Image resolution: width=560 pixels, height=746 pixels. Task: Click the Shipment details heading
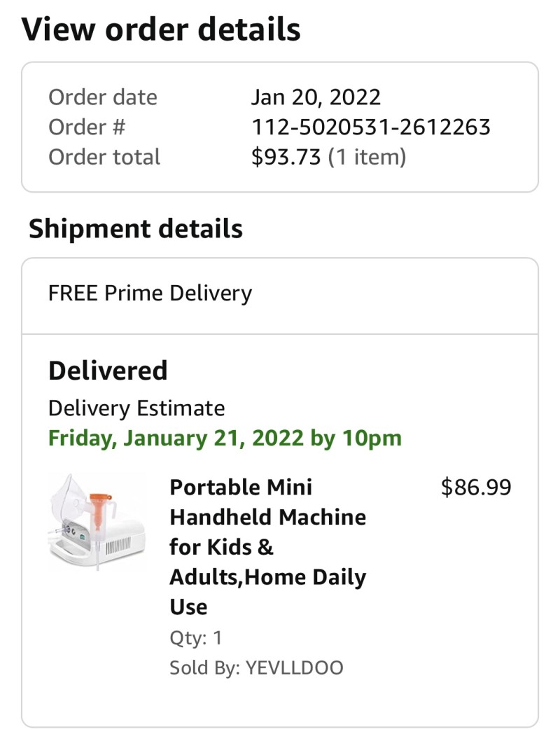(136, 229)
